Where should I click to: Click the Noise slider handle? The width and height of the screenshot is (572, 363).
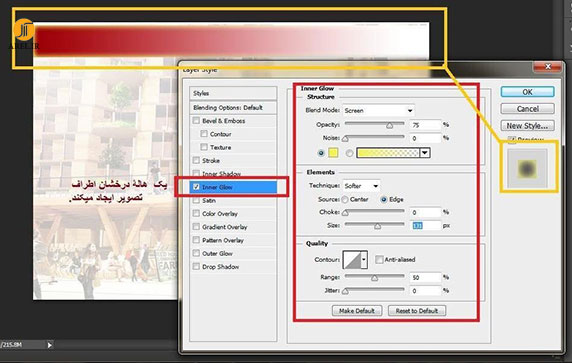pyautogui.click(x=345, y=139)
